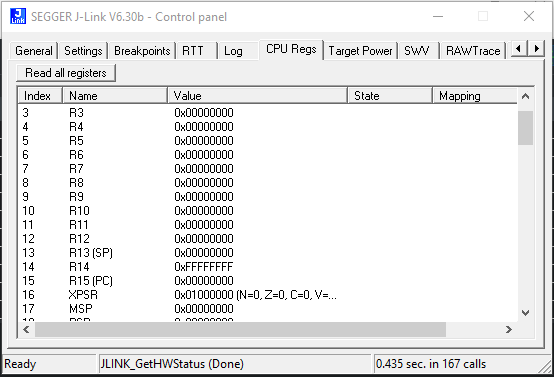Click the R14 value 0xFFFFFFFF

204,267
